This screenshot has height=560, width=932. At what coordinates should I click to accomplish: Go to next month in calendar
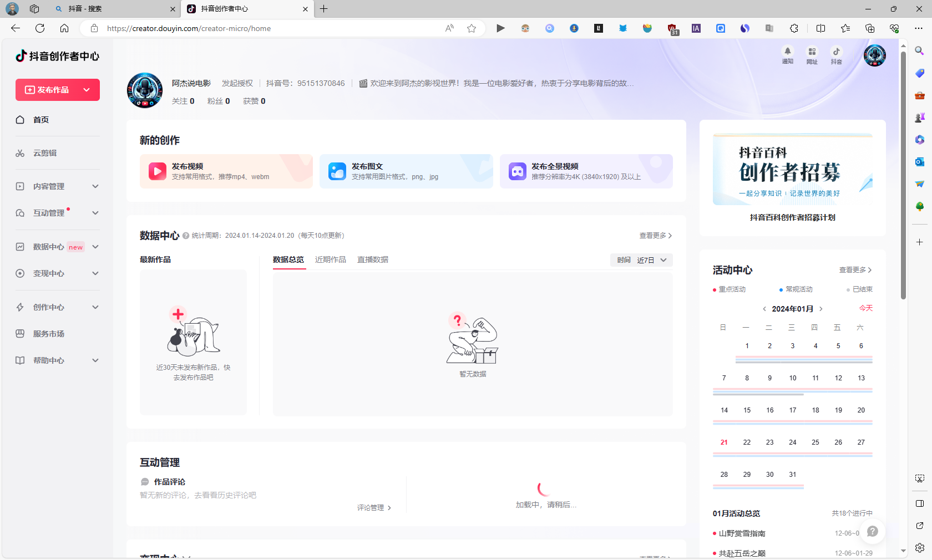point(821,309)
